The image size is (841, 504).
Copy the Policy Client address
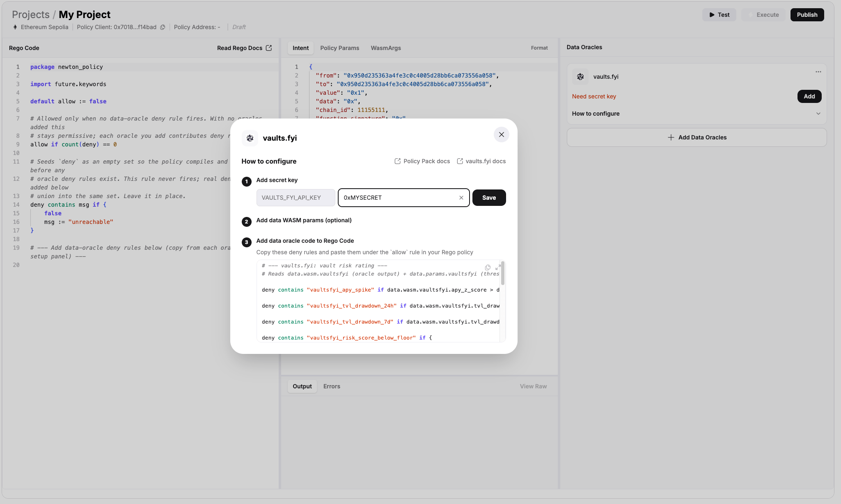(x=163, y=27)
